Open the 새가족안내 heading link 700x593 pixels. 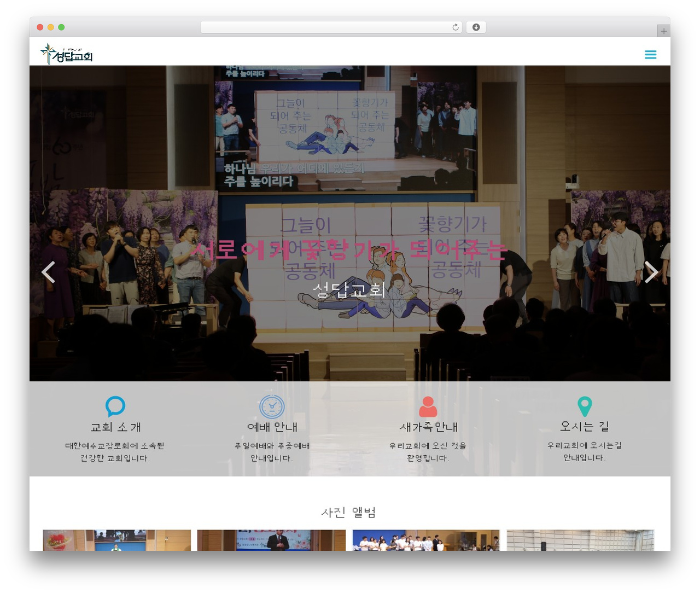(x=428, y=427)
